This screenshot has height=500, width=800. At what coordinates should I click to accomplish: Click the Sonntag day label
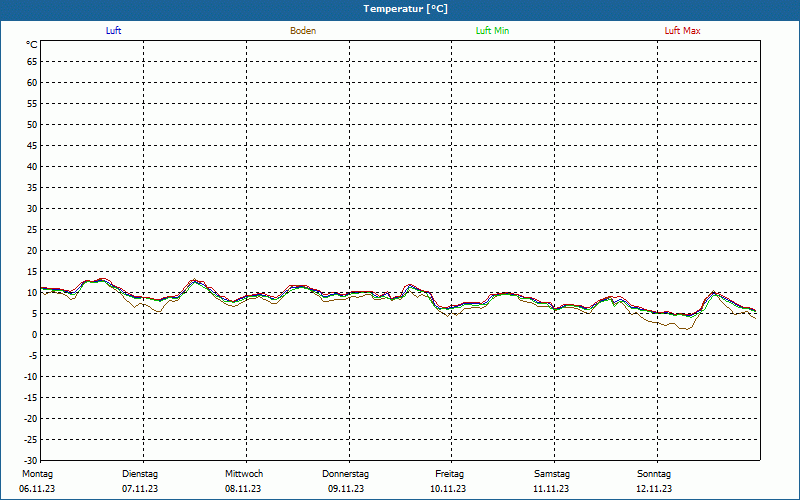[654, 474]
